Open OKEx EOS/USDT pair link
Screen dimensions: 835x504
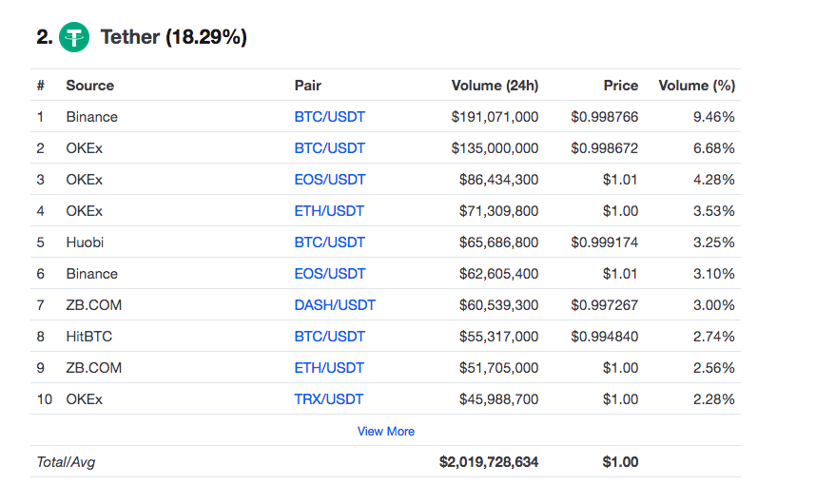pos(330,180)
